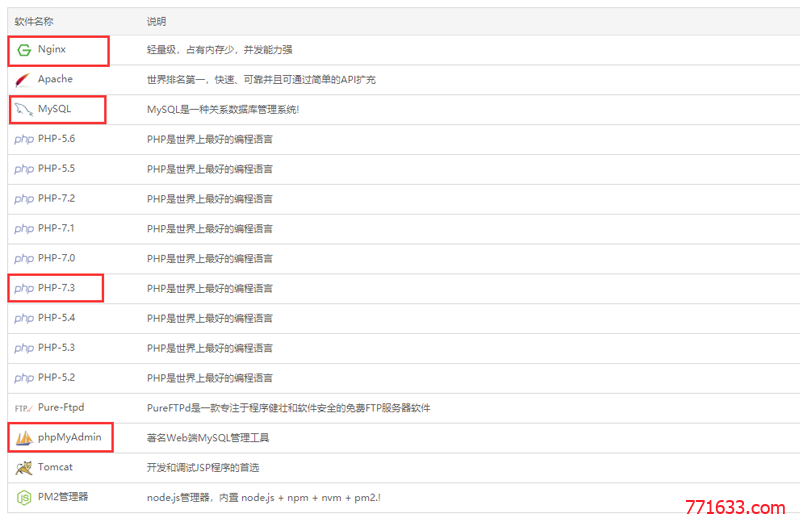Click the MySQL dolphin icon
This screenshot has width=800, height=526.
(x=23, y=109)
